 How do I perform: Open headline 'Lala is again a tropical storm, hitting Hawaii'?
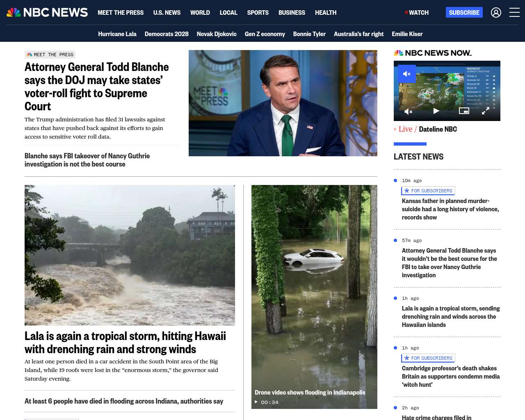pos(125,342)
